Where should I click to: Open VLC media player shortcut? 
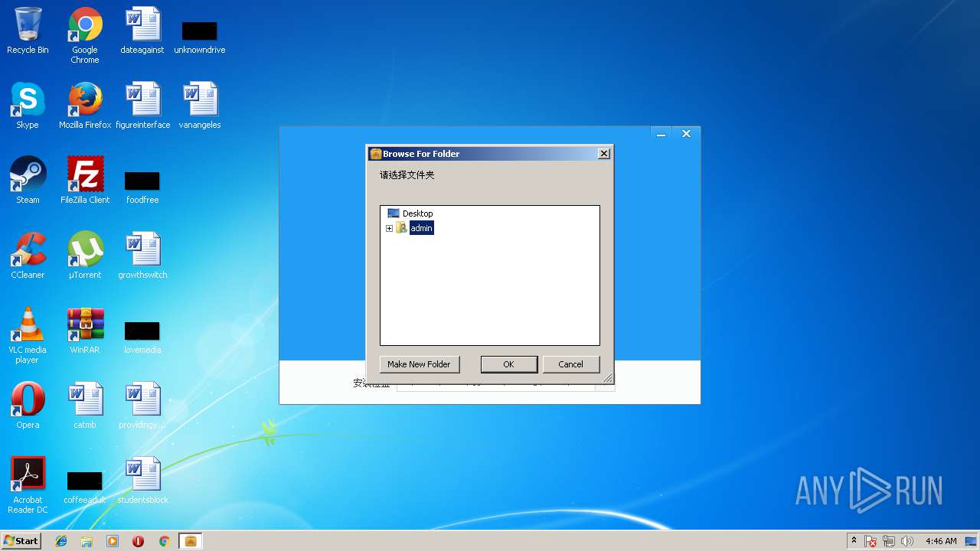point(28,335)
